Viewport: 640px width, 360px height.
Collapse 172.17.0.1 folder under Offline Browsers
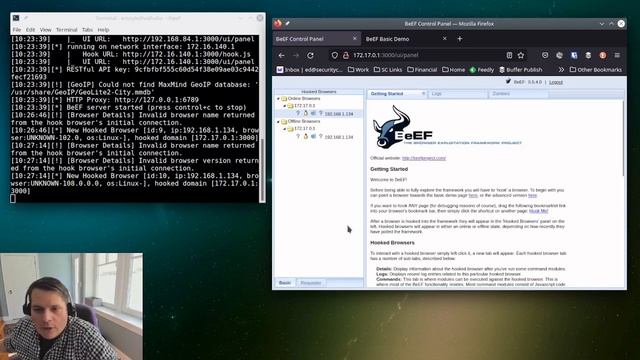tap(284, 129)
